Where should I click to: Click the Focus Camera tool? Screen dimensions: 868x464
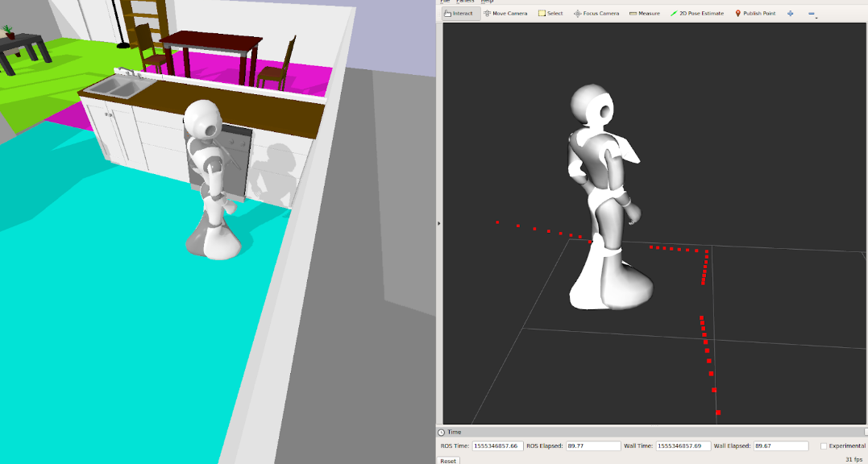pos(596,13)
